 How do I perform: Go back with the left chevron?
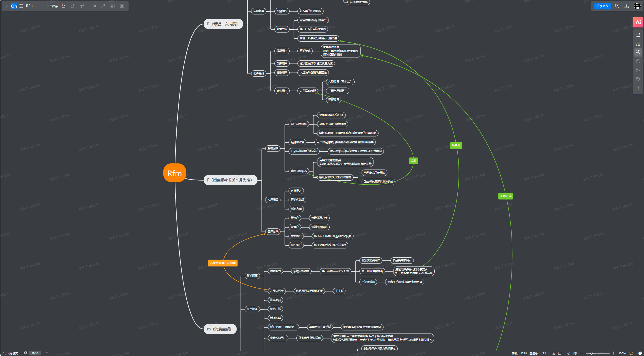click(7, 6)
